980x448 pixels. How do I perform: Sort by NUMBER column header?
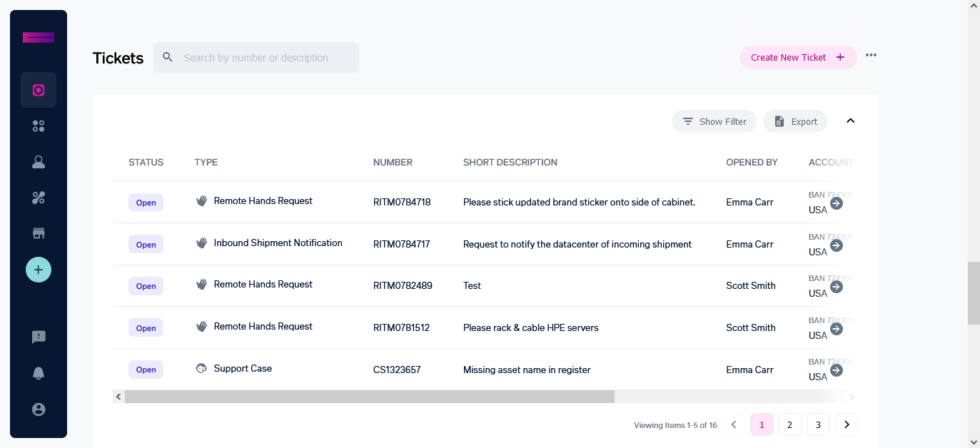393,162
